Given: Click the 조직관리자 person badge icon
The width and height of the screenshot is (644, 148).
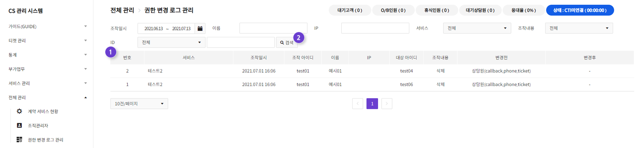Looking at the screenshot, I should [19, 125].
